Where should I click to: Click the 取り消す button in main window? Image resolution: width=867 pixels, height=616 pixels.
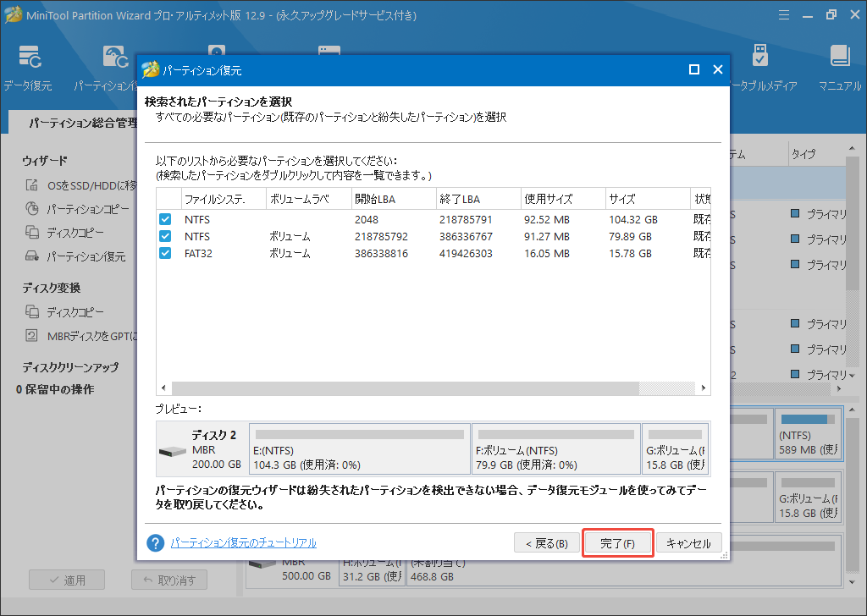click(x=169, y=580)
